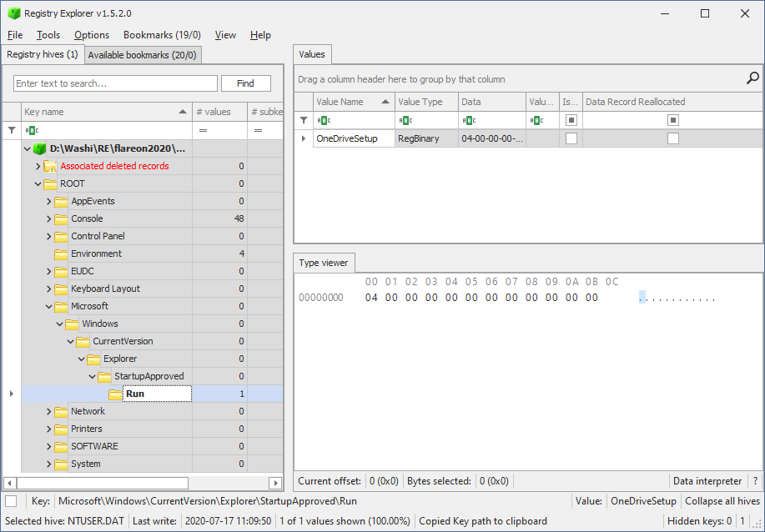Click the key name funnel filter icon
The width and height of the screenshot is (765, 532).
click(12, 130)
